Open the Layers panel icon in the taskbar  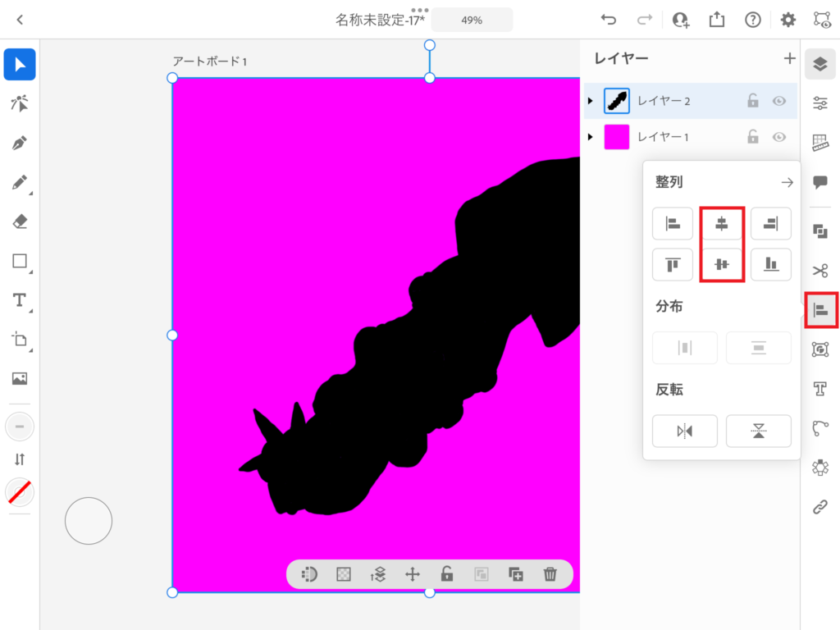point(820,64)
